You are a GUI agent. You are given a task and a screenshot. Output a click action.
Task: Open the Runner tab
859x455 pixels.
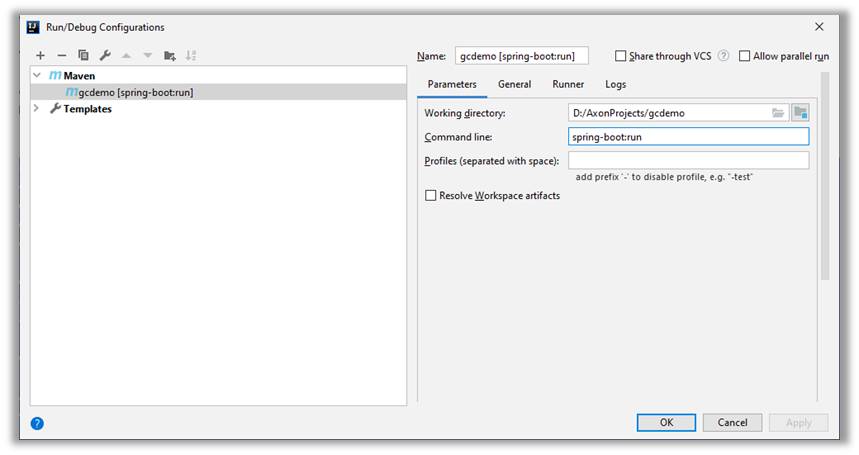(568, 85)
